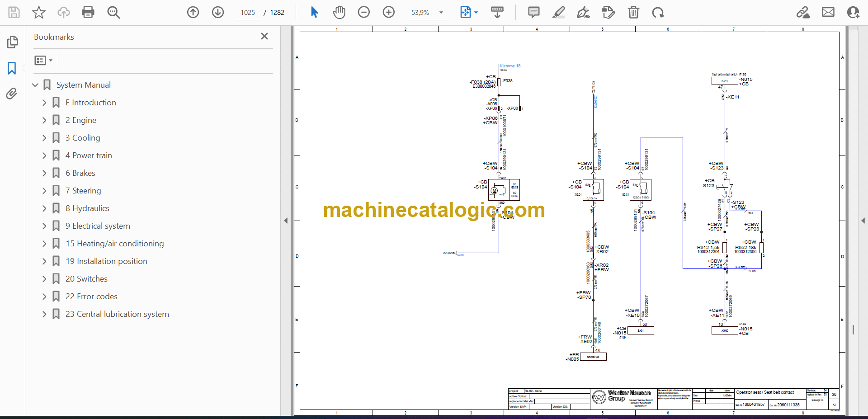868x419 pixels.
Task: Open the Add comment sticky note tool
Action: [x=534, y=12]
